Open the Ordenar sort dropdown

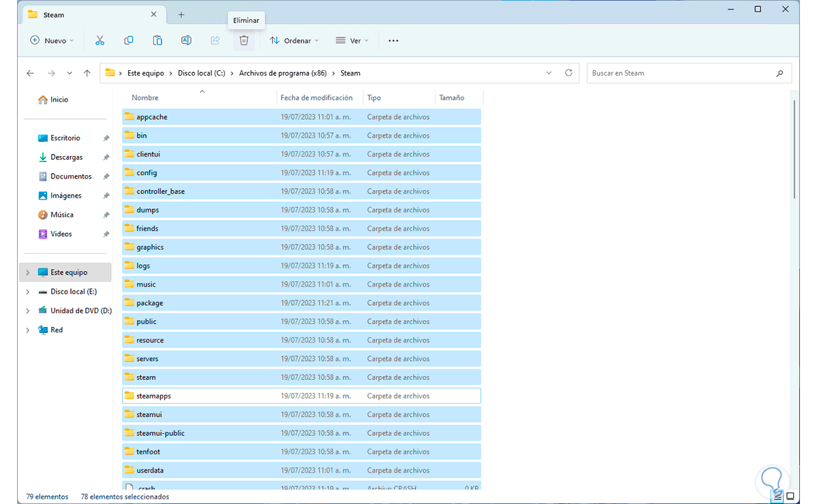click(x=294, y=41)
